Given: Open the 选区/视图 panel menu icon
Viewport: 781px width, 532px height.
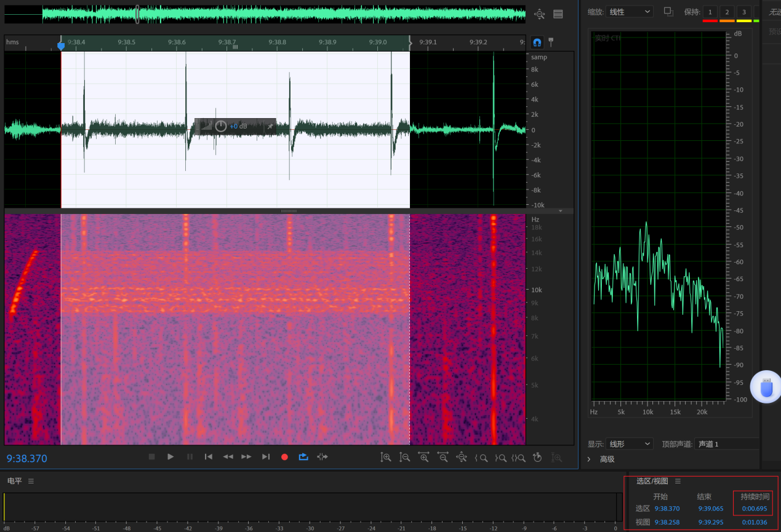Looking at the screenshot, I should pos(678,481).
